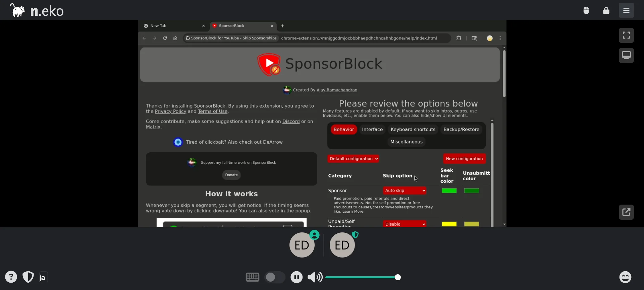The width and height of the screenshot is (644, 290).
Task: Mute the stream with speaker icon
Action: click(x=315, y=277)
